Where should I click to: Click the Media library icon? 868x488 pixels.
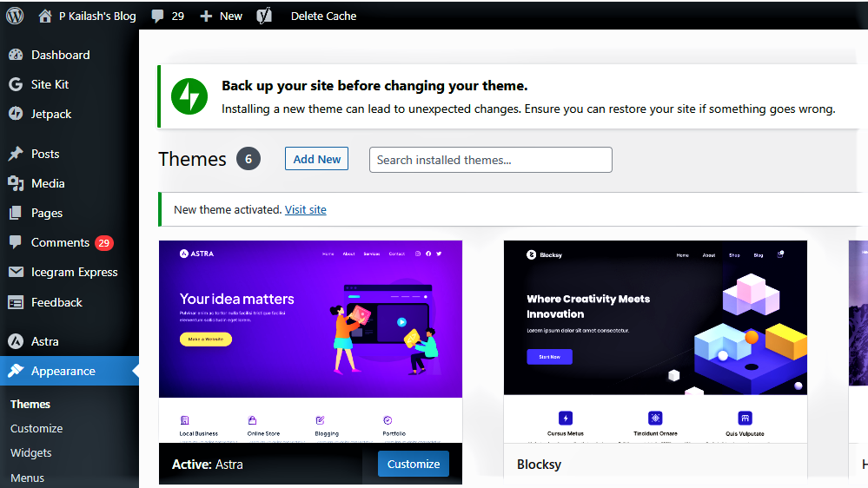(16, 183)
